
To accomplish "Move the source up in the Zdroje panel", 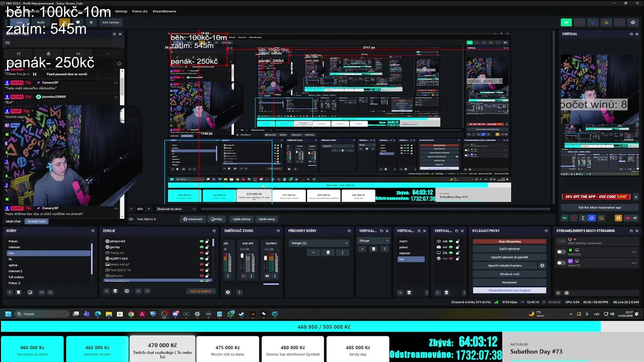I will [x=138, y=291].
